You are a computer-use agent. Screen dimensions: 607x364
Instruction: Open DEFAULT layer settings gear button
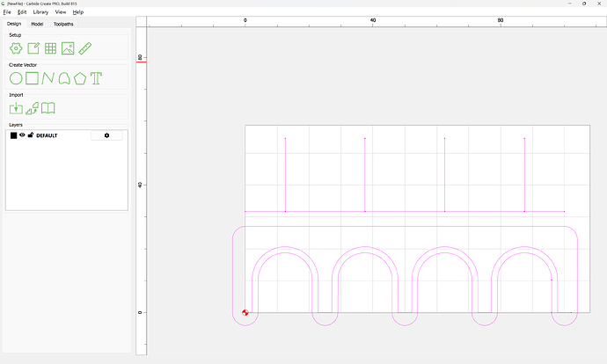point(106,135)
